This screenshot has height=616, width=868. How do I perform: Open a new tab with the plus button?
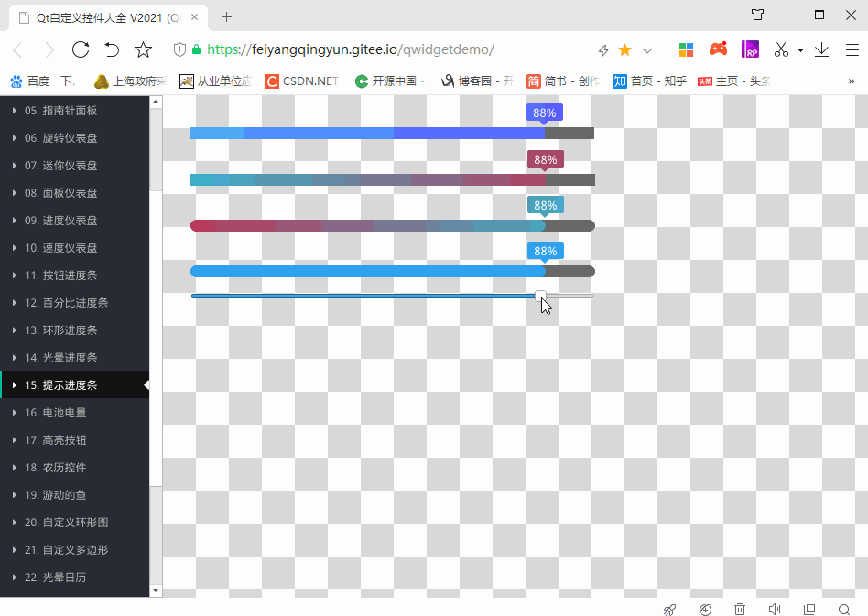coord(227,16)
